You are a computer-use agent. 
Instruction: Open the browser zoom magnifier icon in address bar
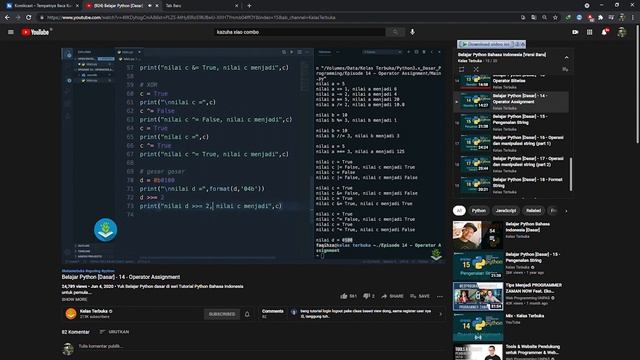pos(544,18)
